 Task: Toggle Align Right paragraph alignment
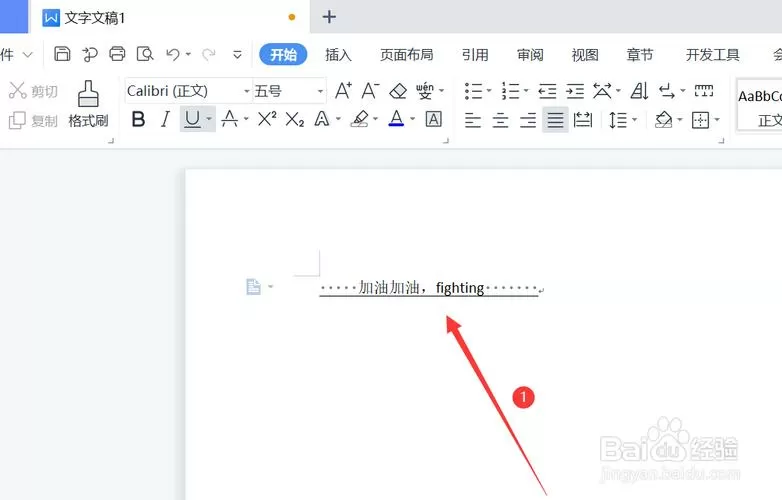coord(528,120)
